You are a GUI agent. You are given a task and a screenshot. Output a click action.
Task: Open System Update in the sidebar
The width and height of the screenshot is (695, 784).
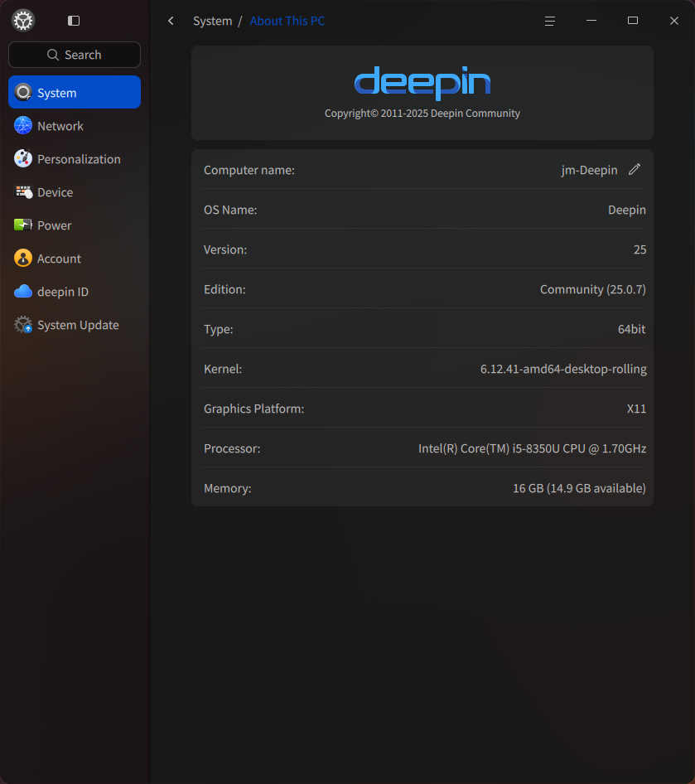point(77,325)
